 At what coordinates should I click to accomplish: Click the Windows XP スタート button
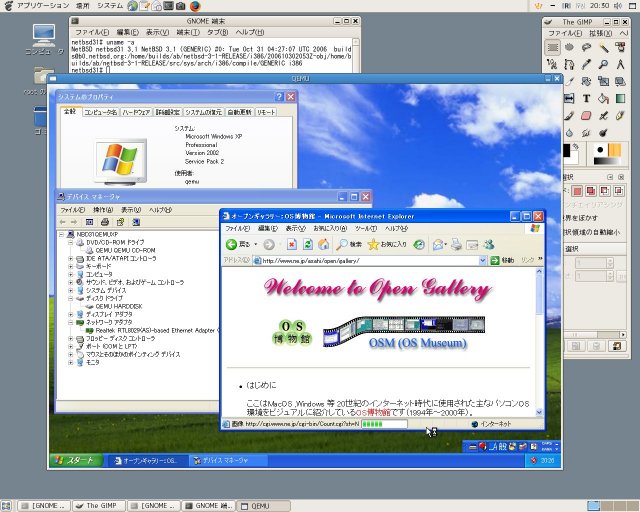point(75,460)
